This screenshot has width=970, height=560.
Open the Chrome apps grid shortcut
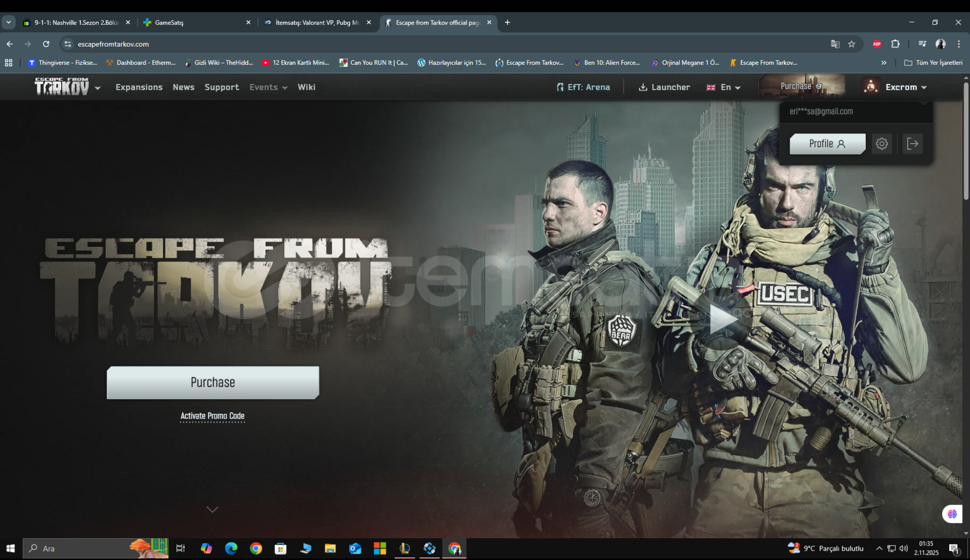pos(8,63)
